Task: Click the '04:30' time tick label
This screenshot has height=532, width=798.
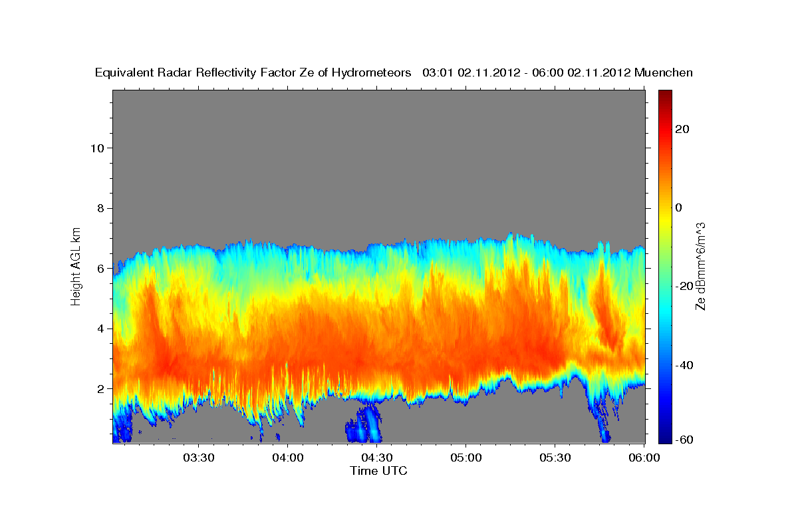Action: (376, 458)
